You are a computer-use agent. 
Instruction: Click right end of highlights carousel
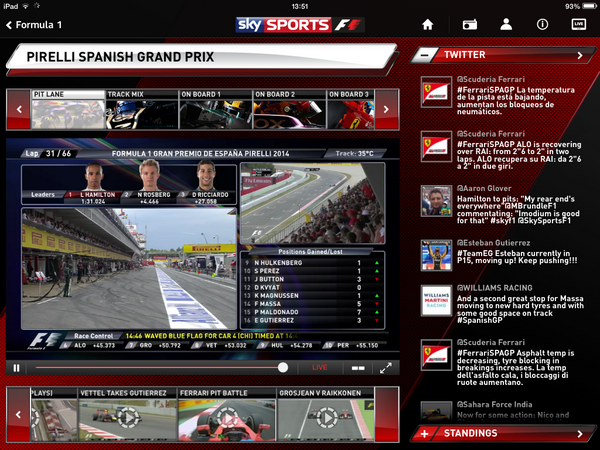pos(386,414)
